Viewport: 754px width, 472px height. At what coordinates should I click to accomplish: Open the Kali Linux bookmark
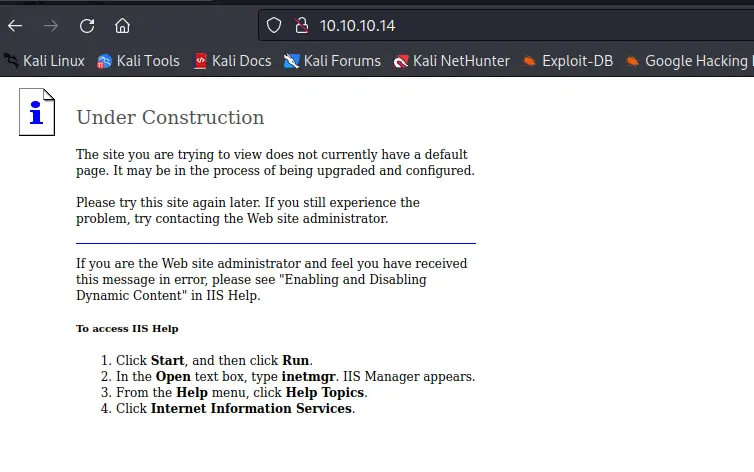tap(44, 61)
